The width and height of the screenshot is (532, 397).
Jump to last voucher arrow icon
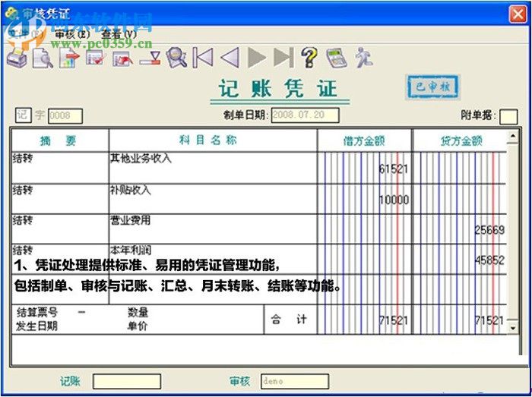283,58
